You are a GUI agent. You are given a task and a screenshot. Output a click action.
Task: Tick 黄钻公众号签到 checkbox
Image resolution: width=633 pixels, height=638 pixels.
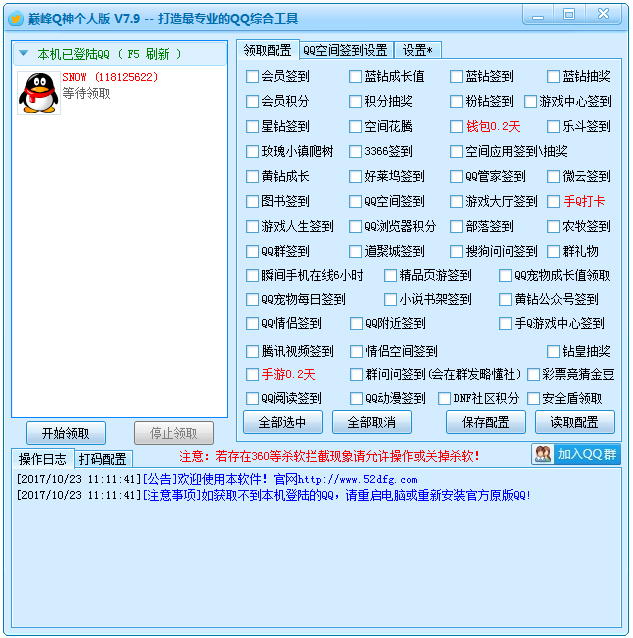(x=505, y=300)
